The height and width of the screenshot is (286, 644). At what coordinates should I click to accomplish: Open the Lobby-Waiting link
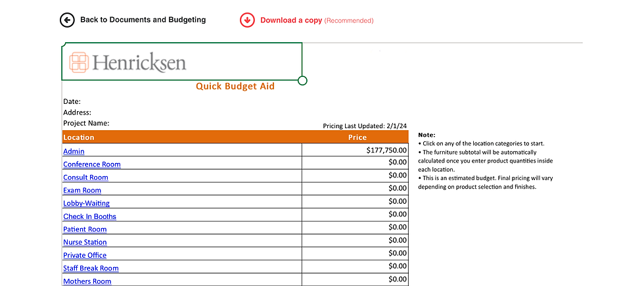tap(86, 203)
